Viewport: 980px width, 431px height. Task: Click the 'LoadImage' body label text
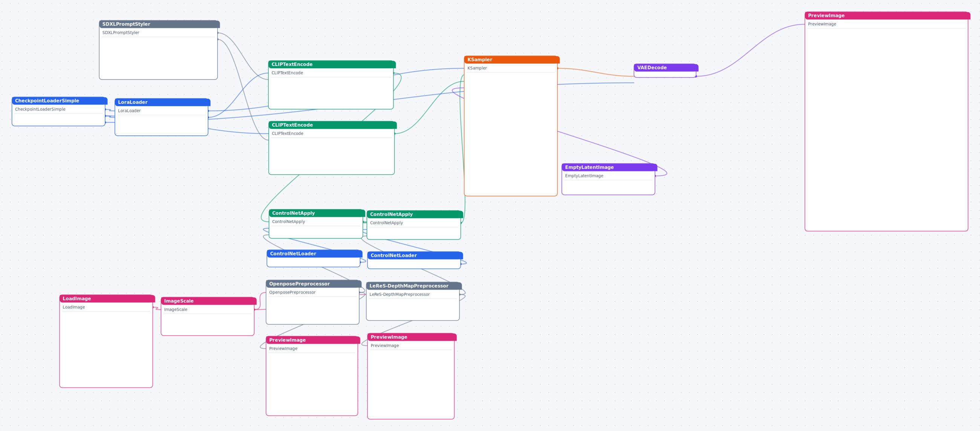coord(73,307)
